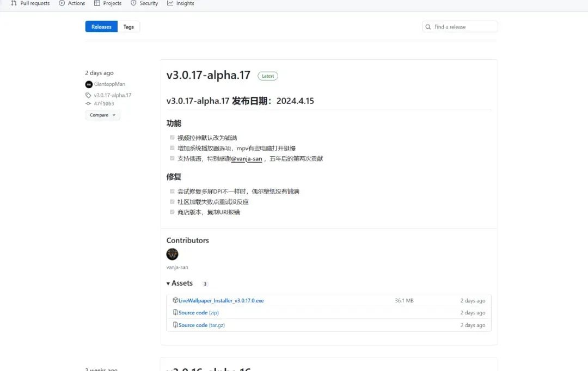Select the Tags tab
Screen dimensions: 588x371
pos(128,27)
